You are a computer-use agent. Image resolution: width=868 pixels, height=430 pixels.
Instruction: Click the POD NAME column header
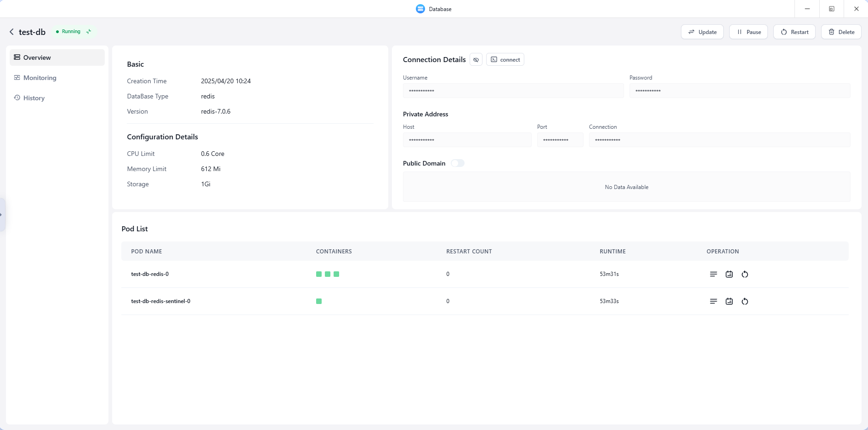pyautogui.click(x=147, y=252)
